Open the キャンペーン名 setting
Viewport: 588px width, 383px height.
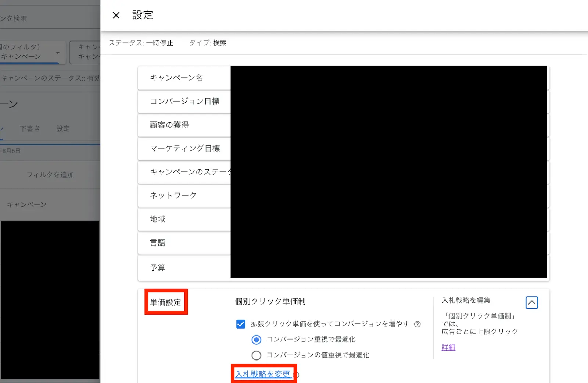[176, 78]
